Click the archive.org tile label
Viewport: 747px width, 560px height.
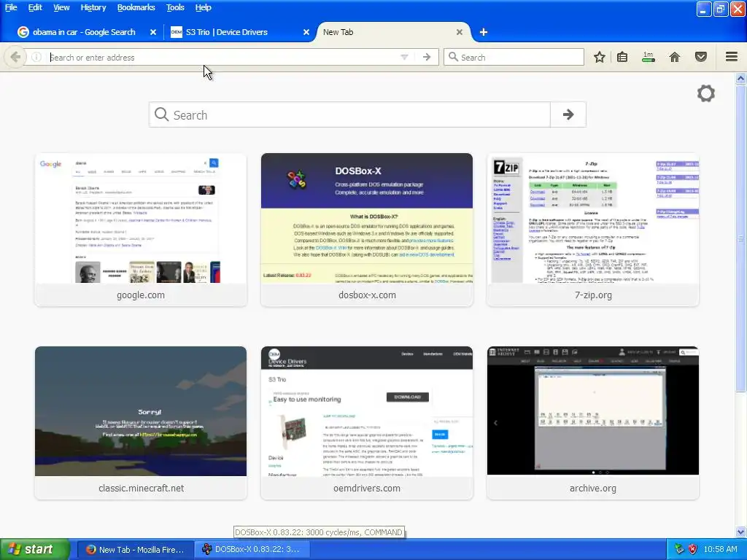(593, 488)
